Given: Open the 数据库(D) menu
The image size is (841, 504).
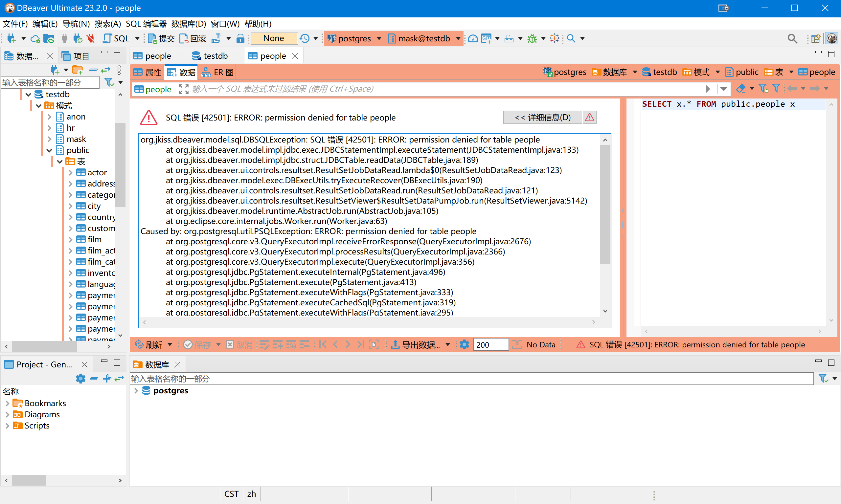Looking at the screenshot, I should coord(189,24).
